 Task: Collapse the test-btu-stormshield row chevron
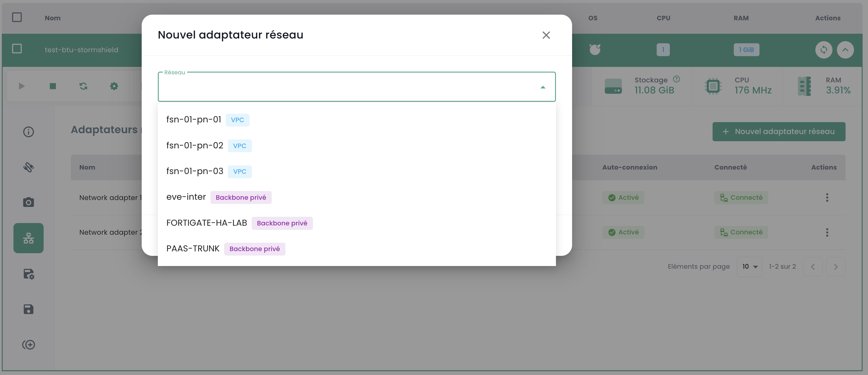pos(845,50)
